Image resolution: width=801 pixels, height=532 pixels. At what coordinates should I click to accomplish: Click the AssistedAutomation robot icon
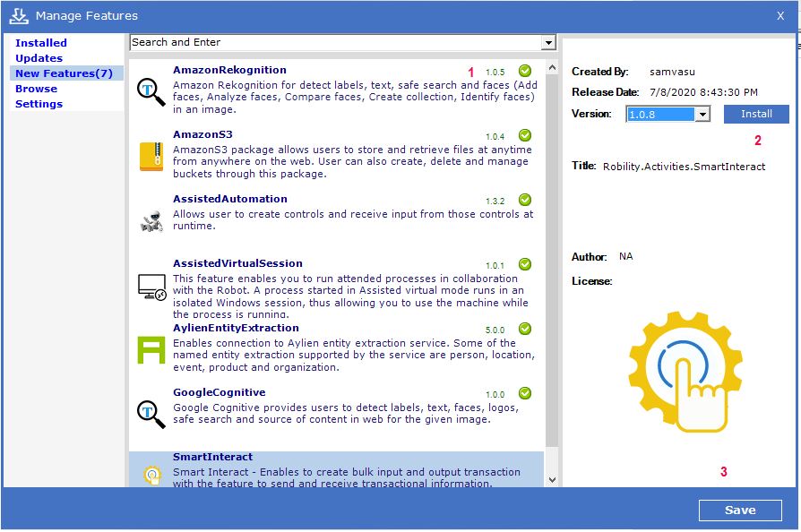tap(151, 221)
